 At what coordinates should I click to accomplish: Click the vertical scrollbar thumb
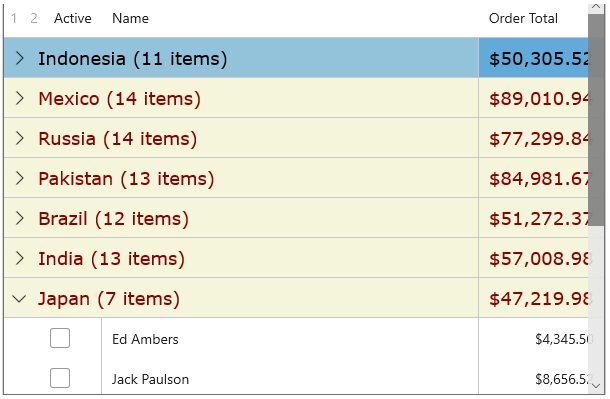click(x=596, y=120)
